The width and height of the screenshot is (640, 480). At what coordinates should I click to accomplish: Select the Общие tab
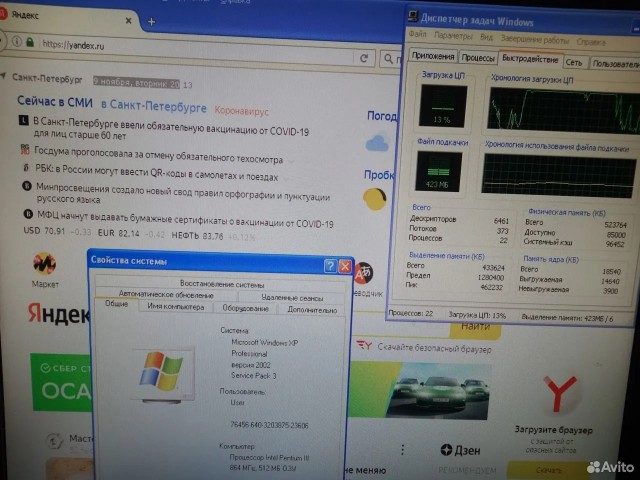click(x=116, y=304)
